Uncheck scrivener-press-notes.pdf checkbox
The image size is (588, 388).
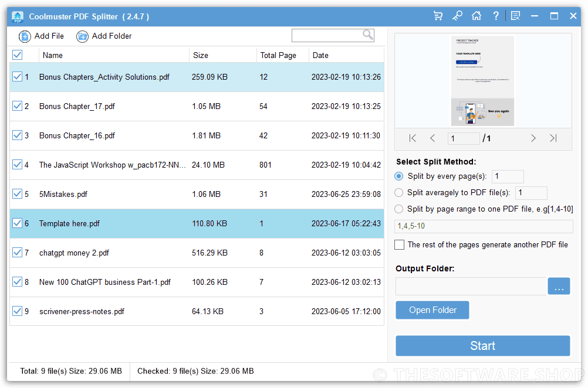[x=17, y=311]
